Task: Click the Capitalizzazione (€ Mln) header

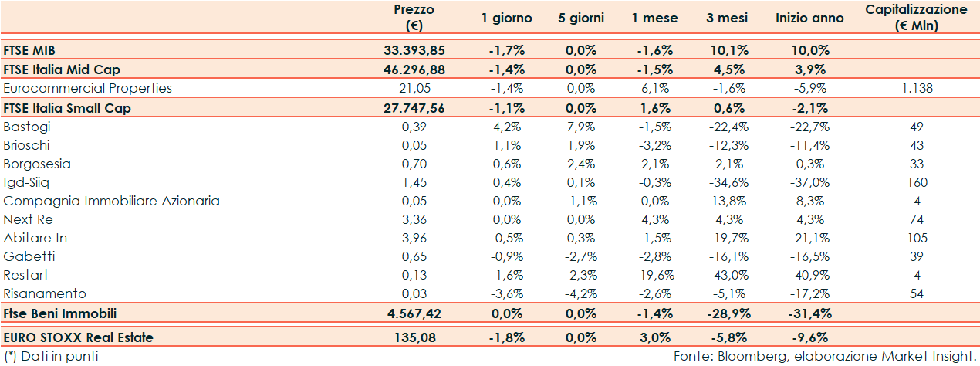Action: pyautogui.click(x=915, y=18)
